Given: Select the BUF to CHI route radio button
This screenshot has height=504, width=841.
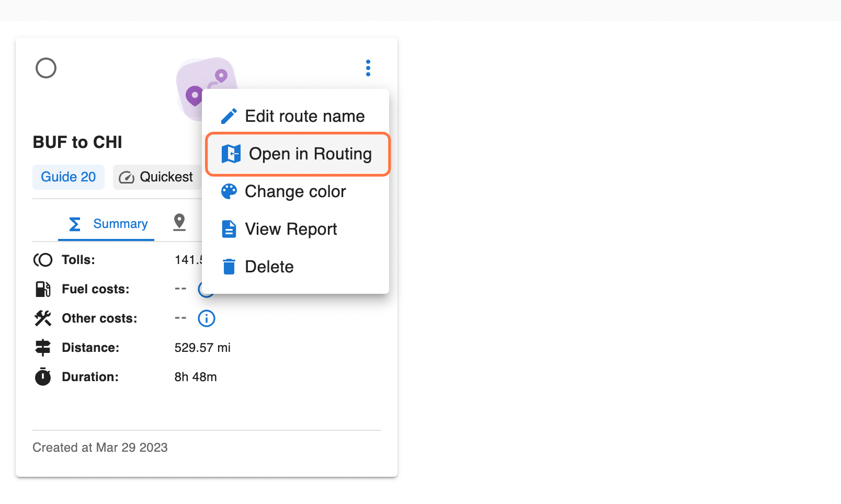Looking at the screenshot, I should tap(46, 68).
